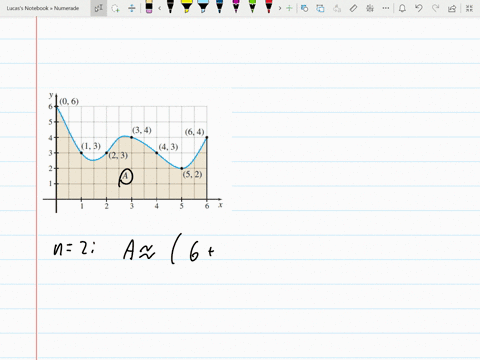This screenshot has width=480, height=360.
Task: Select the light blue highlighter
Action: [x=203, y=7]
